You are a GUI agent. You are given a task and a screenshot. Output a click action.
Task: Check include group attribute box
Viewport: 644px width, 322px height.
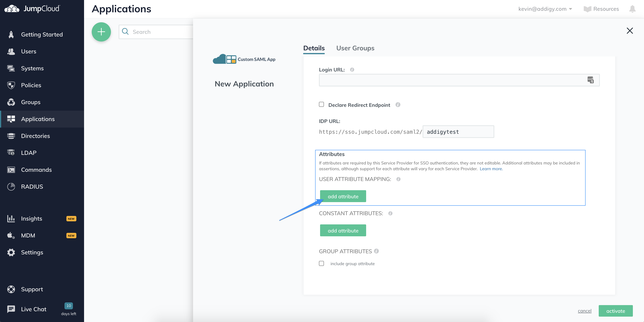(321, 263)
